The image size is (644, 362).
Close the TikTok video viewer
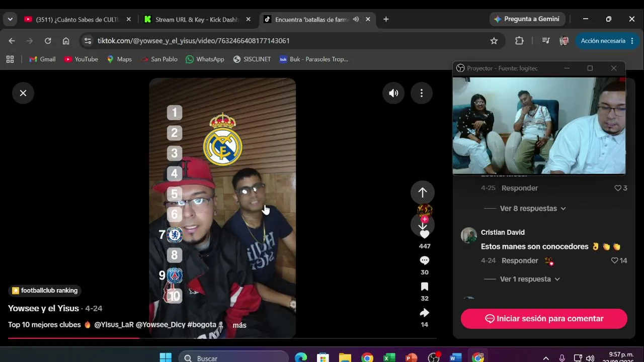(23, 93)
